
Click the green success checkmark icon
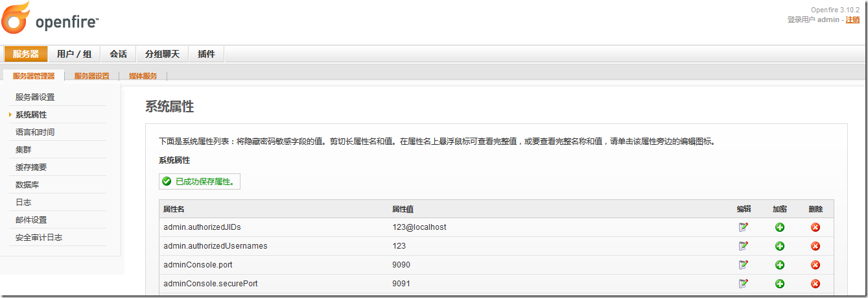167,181
